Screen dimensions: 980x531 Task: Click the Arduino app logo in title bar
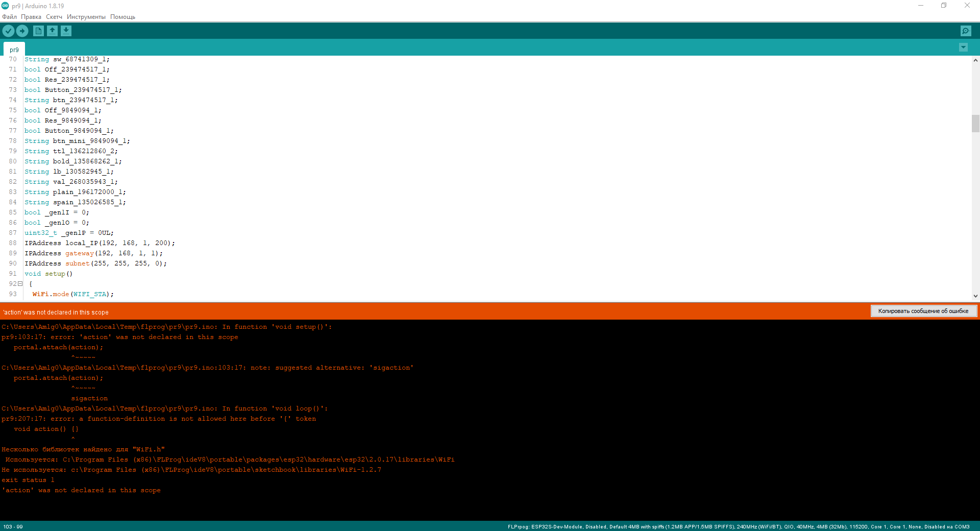pyautogui.click(x=5, y=6)
